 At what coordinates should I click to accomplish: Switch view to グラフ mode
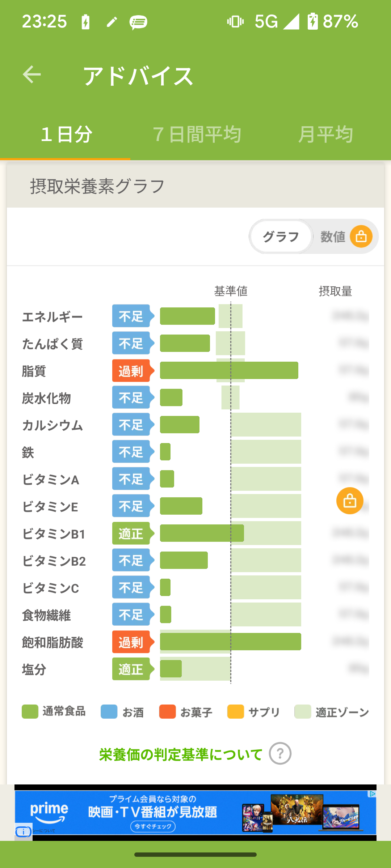[281, 237]
